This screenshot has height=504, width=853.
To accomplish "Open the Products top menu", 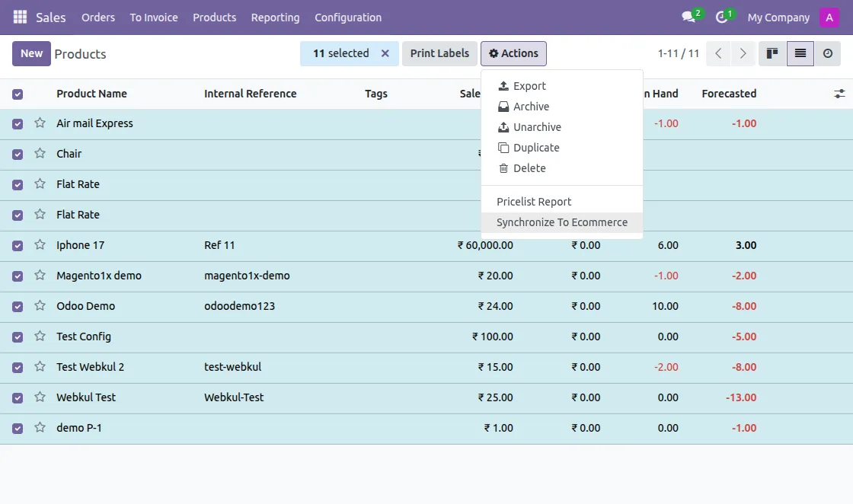I will 214,18.
